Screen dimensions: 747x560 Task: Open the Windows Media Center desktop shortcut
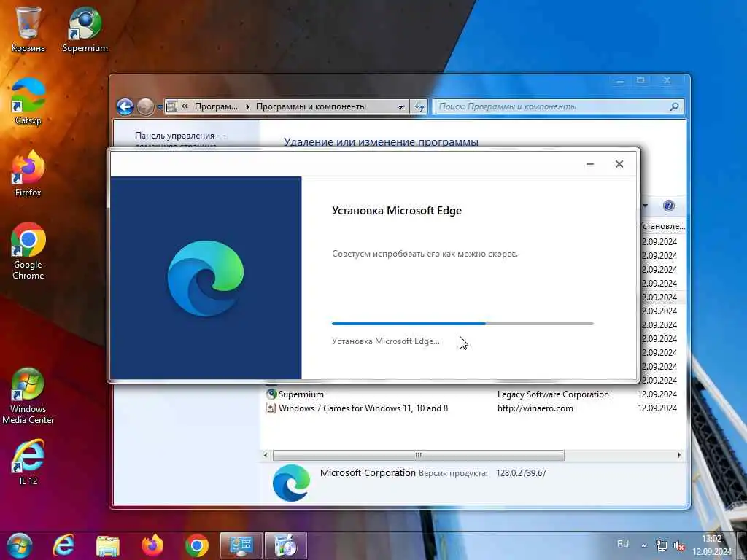[28, 395]
